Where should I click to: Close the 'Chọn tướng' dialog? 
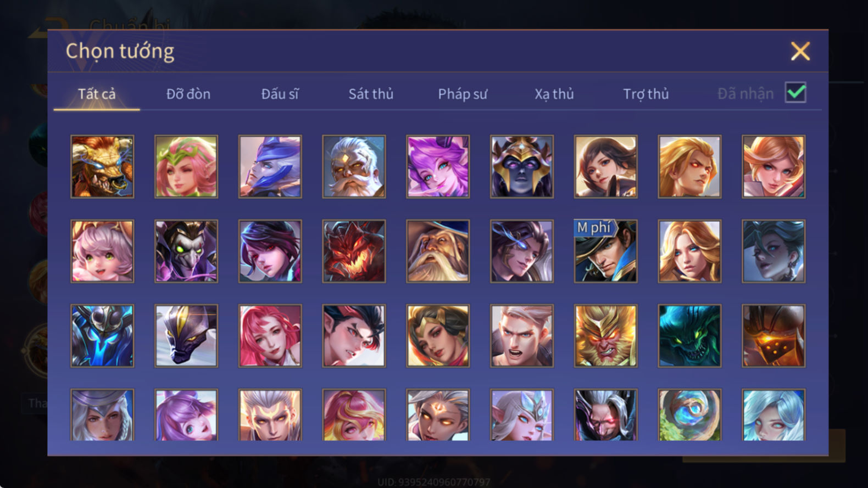pyautogui.click(x=800, y=51)
